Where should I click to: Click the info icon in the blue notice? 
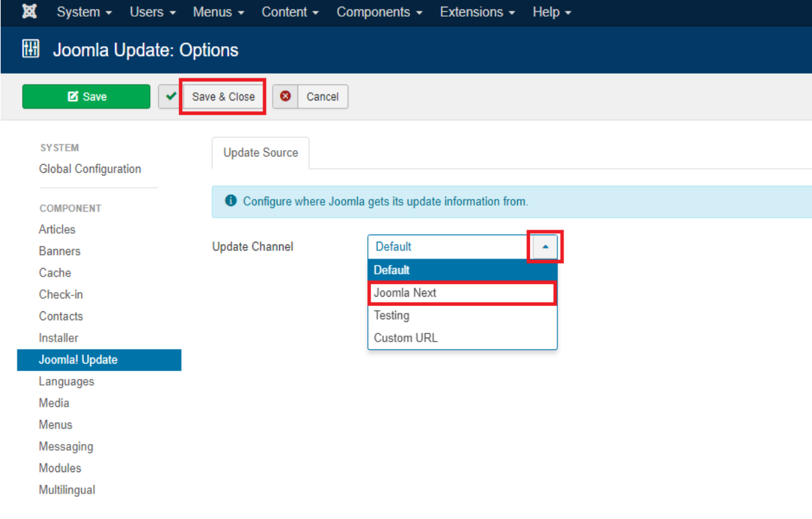pos(231,201)
